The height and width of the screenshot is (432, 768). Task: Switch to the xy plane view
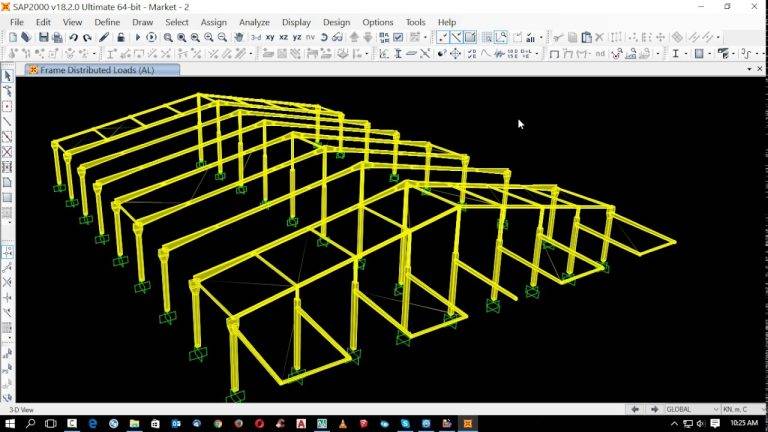click(270, 38)
